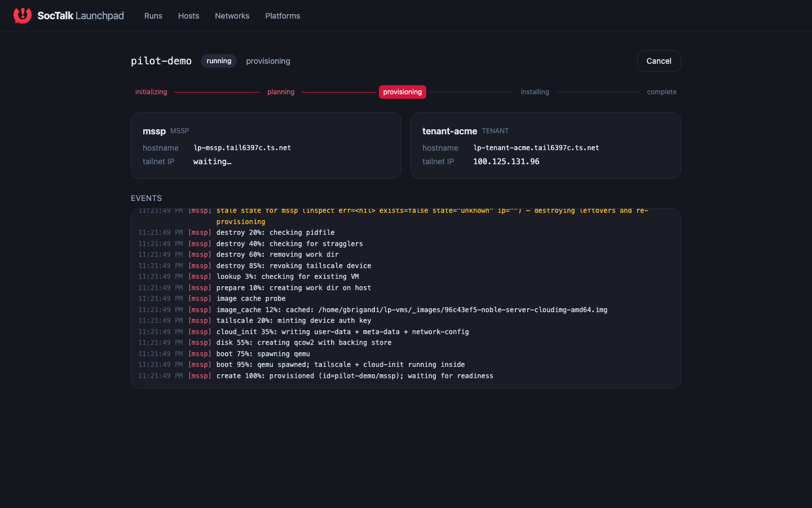Switch to the Platforms page
812x508 pixels.
[283, 16]
